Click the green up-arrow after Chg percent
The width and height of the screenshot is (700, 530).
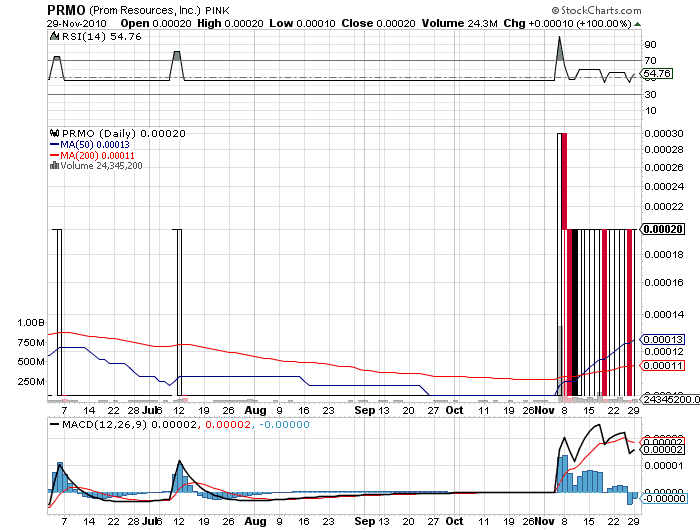tap(638, 24)
